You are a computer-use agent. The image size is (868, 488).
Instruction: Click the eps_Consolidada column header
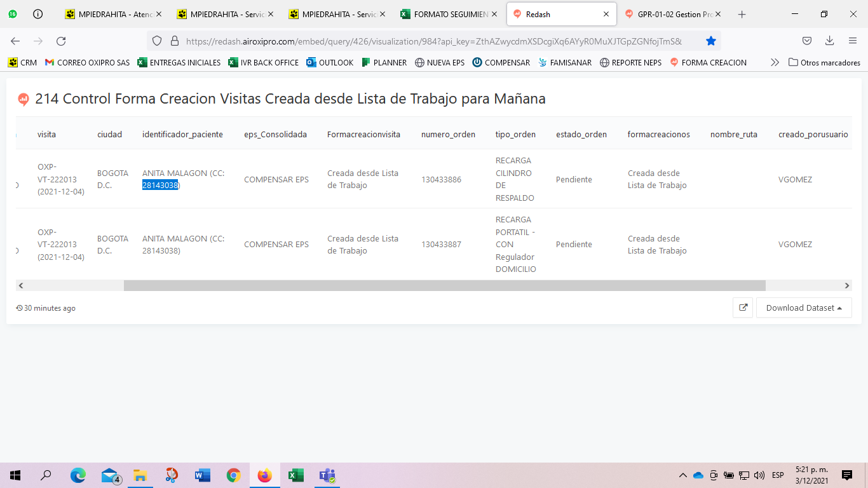coord(275,134)
